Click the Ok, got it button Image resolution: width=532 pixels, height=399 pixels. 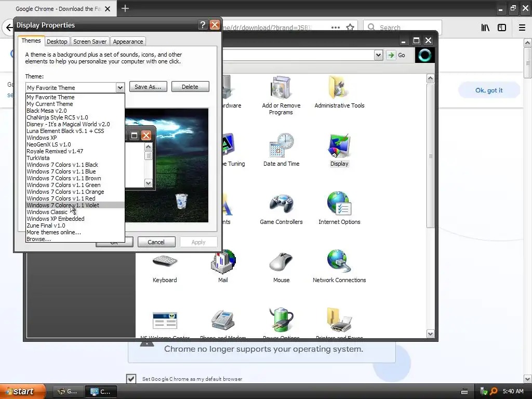point(488,90)
